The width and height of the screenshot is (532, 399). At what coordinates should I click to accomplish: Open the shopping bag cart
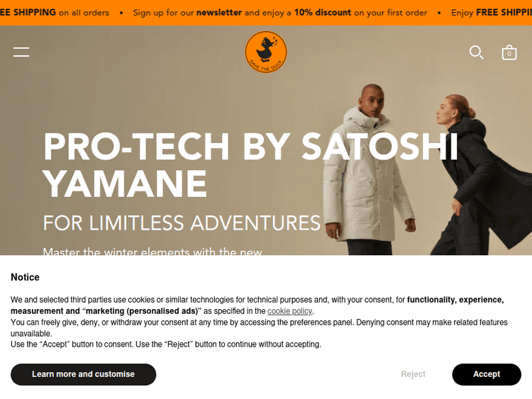coord(509,52)
